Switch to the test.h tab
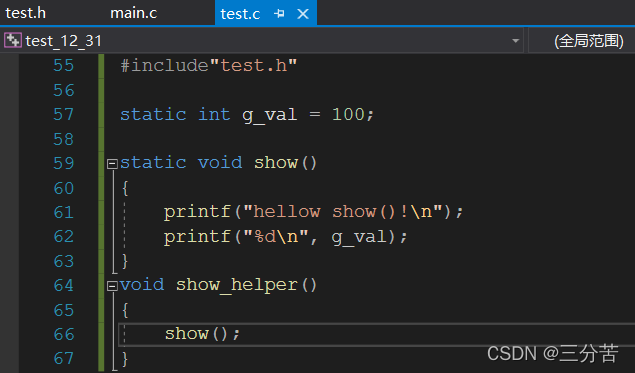Screen dimensions: 635x373 click(x=26, y=13)
